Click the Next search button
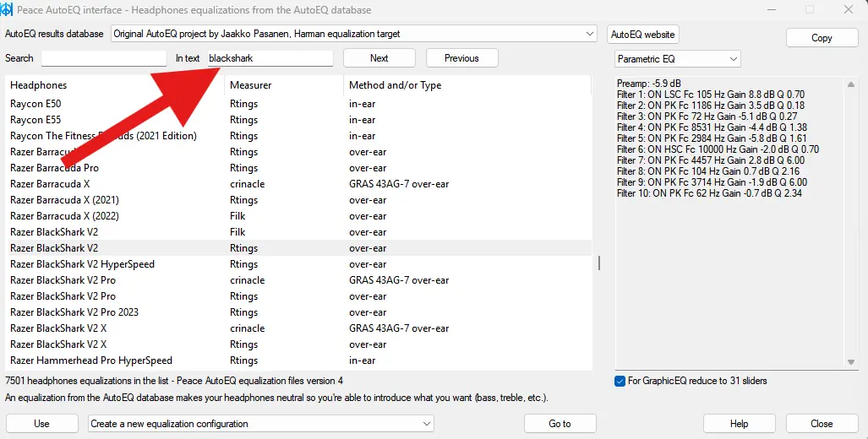Image resolution: width=868 pixels, height=439 pixels. point(379,58)
